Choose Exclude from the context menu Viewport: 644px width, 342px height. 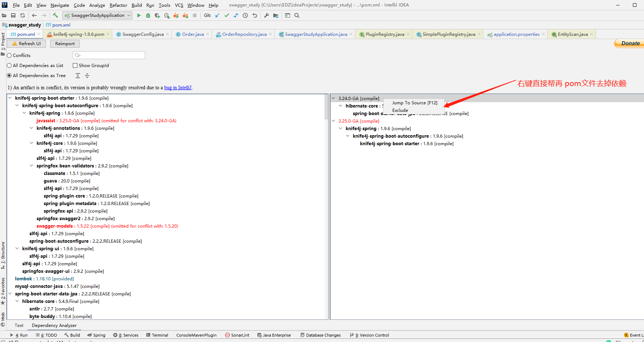(400, 110)
